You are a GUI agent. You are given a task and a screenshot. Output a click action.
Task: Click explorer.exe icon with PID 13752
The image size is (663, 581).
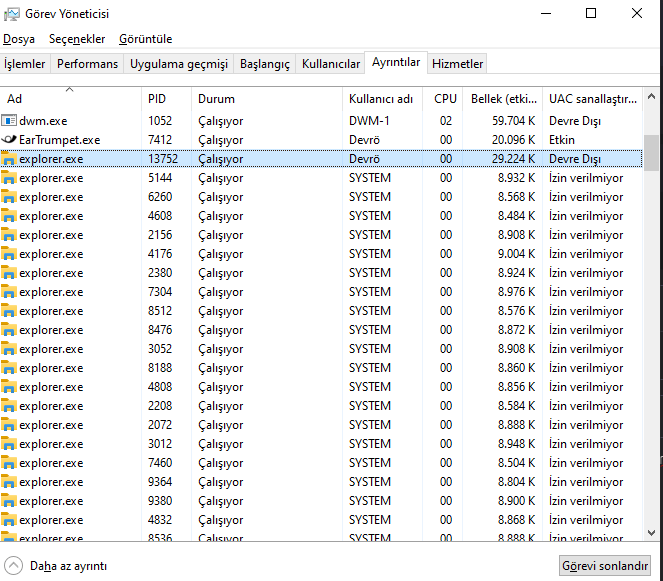tap(9, 159)
